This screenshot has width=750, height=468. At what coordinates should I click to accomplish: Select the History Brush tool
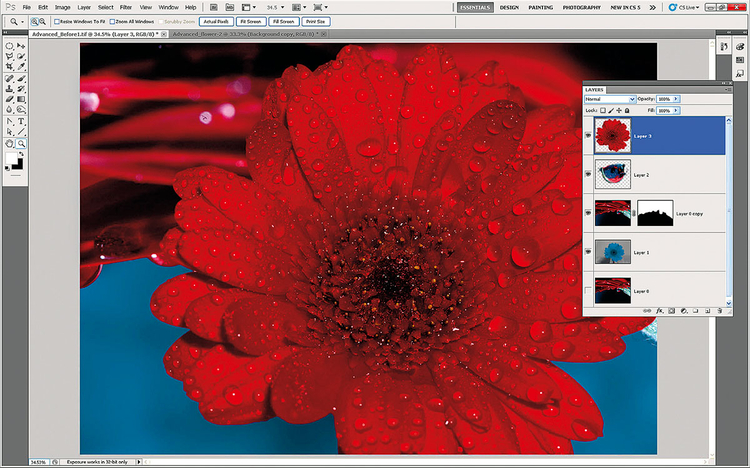21,89
